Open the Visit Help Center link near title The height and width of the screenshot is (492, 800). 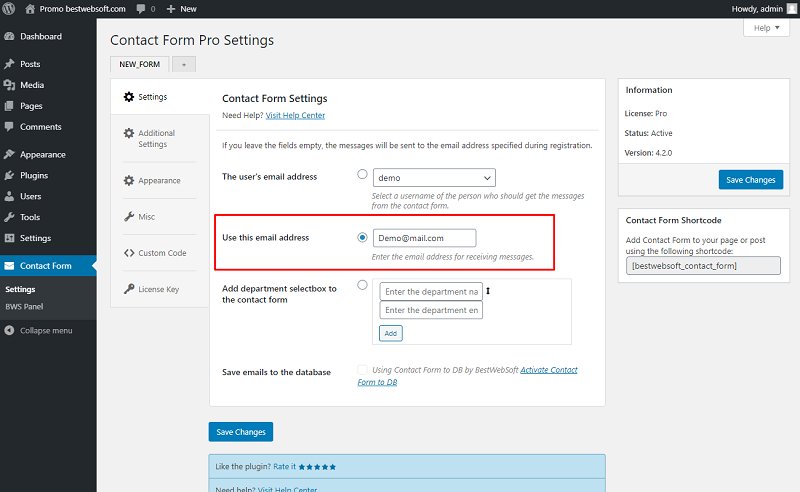[x=295, y=115]
